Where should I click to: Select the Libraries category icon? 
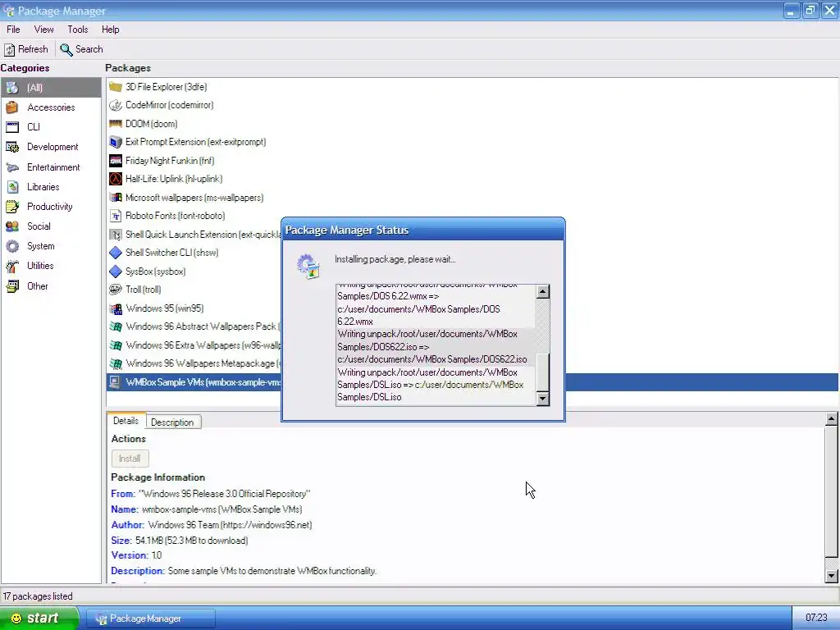click(12, 187)
